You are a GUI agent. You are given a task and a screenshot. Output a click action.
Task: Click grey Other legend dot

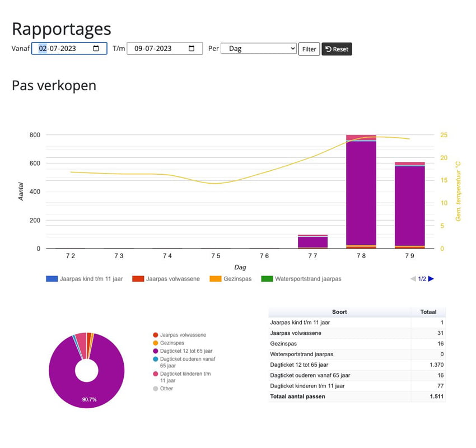point(155,389)
